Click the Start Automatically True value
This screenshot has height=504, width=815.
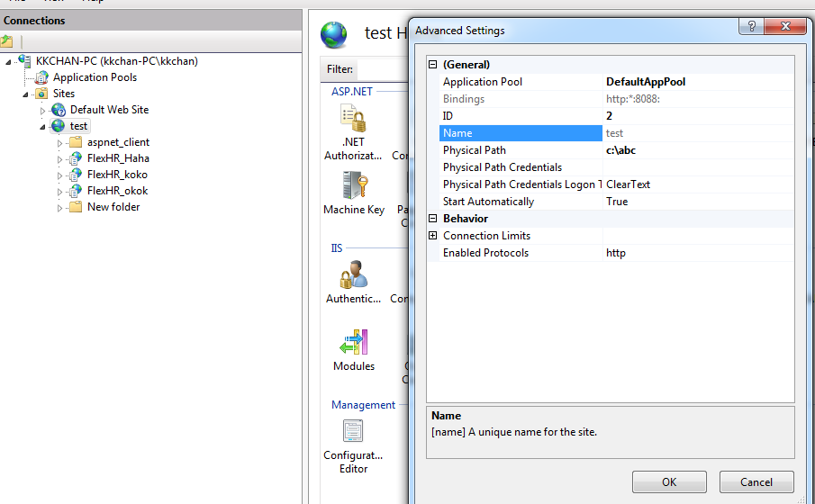point(698,202)
